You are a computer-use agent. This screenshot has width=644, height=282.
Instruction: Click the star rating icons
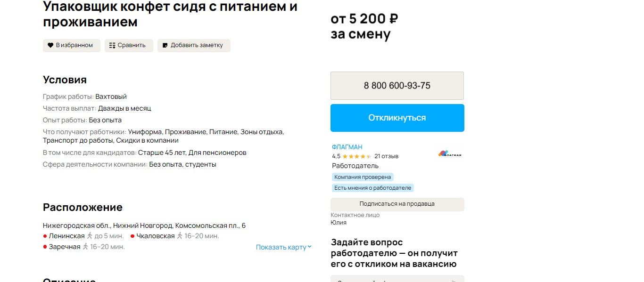pos(357,156)
